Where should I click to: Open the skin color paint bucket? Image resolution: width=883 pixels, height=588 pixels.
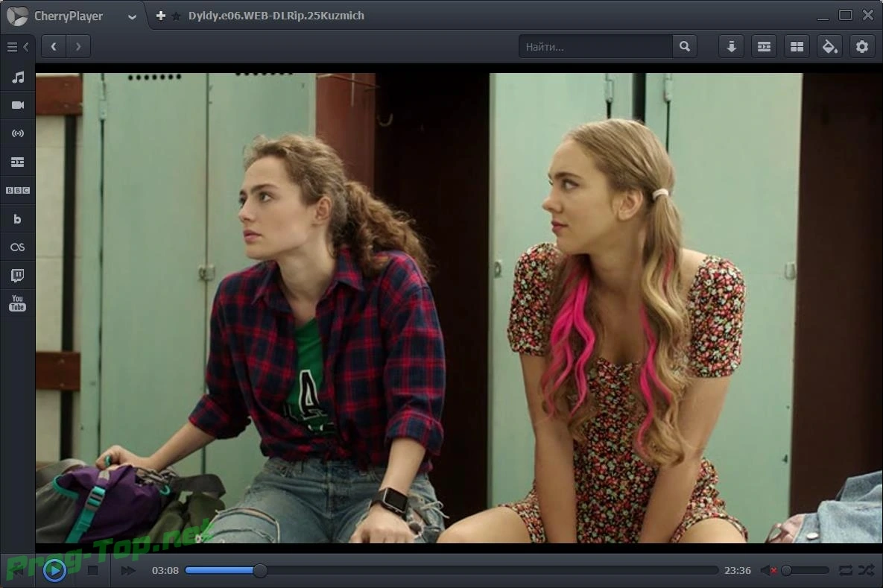click(829, 47)
